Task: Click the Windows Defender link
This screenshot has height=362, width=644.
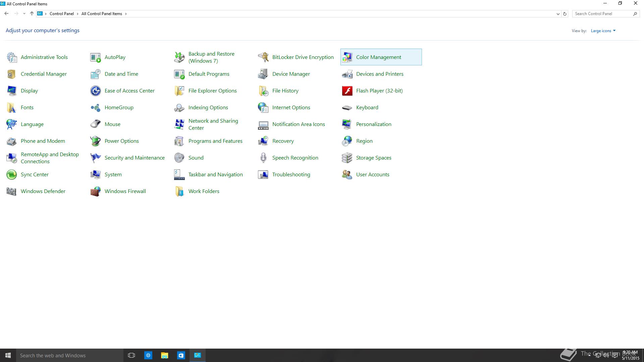Action: [43, 191]
